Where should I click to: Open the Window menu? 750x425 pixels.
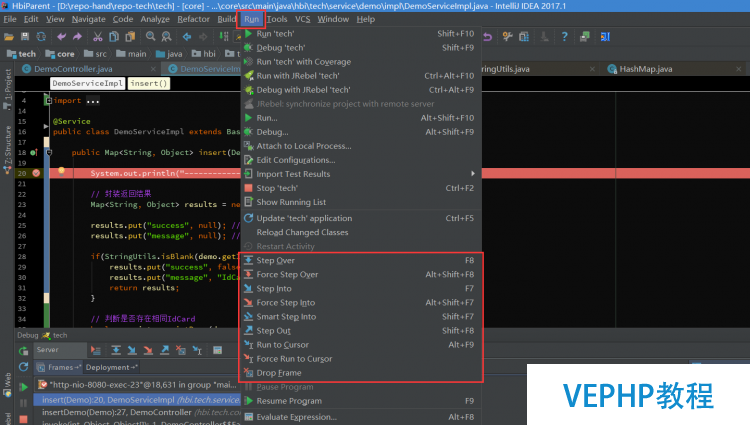click(333, 19)
